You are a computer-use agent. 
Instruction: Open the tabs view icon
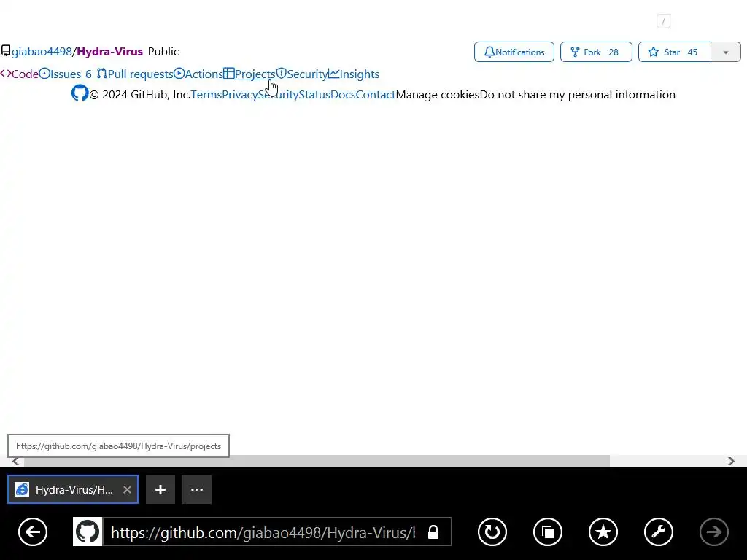[x=548, y=532]
